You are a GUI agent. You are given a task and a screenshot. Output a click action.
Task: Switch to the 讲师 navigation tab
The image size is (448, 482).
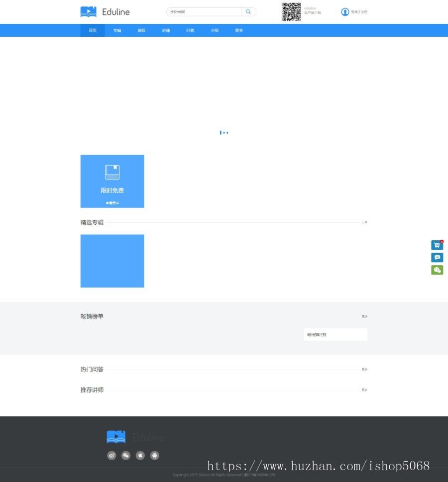click(x=166, y=30)
